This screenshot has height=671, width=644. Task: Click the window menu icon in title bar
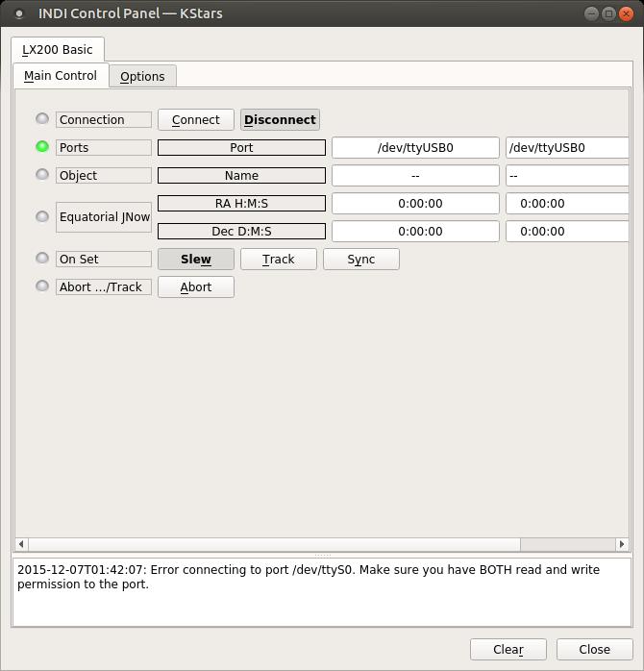(18, 13)
